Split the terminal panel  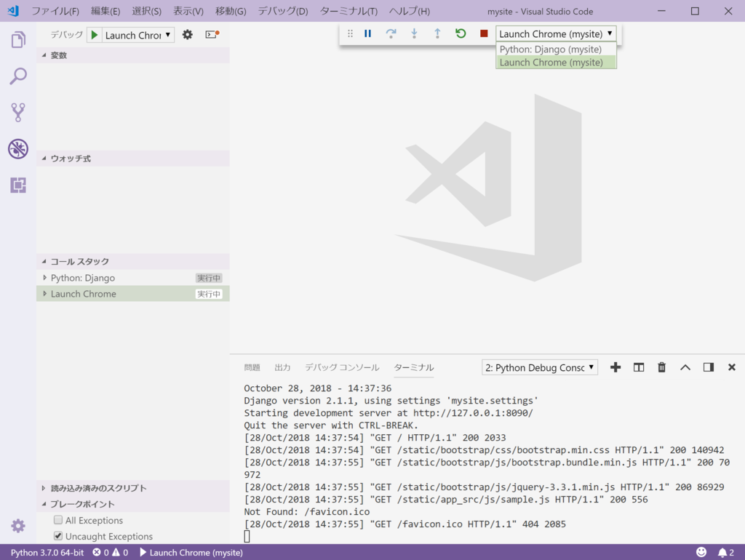click(x=639, y=367)
